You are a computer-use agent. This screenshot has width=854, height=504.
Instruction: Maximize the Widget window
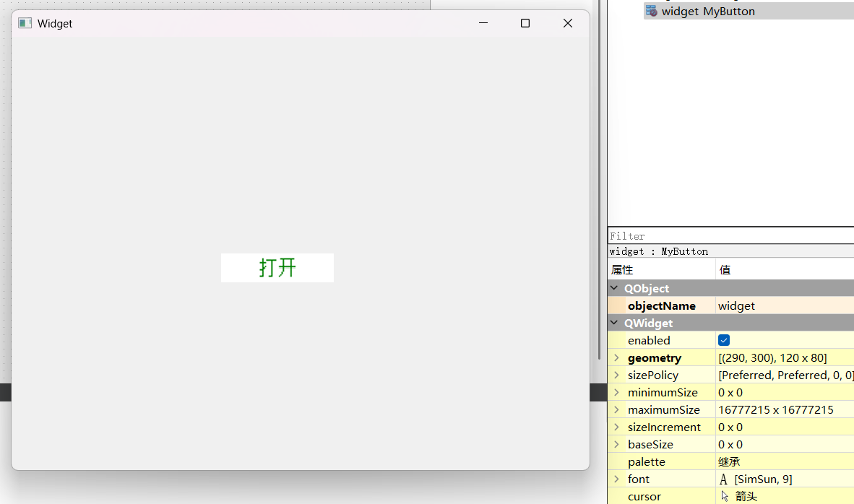[525, 23]
